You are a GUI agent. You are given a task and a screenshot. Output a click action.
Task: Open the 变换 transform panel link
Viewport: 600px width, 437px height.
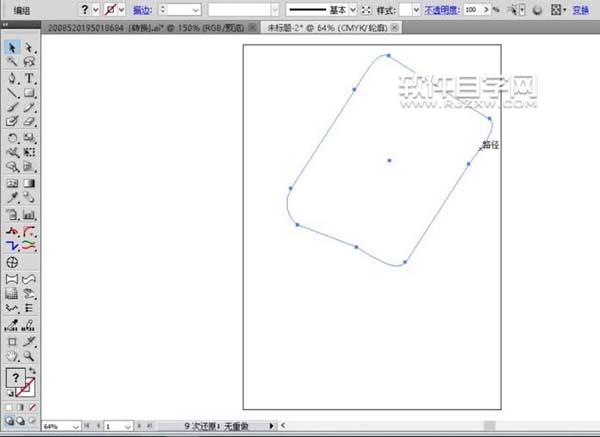pyautogui.click(x=580, y=10)
